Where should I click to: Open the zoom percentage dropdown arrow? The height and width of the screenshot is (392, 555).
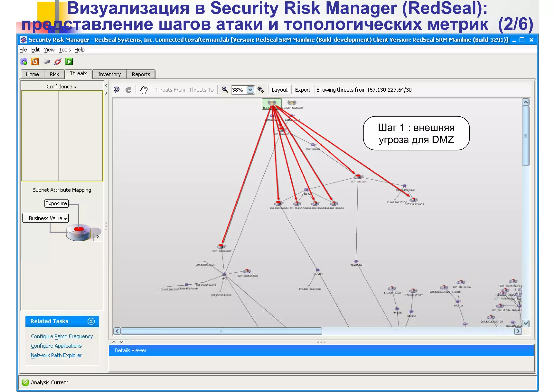(x=250, y=90)
